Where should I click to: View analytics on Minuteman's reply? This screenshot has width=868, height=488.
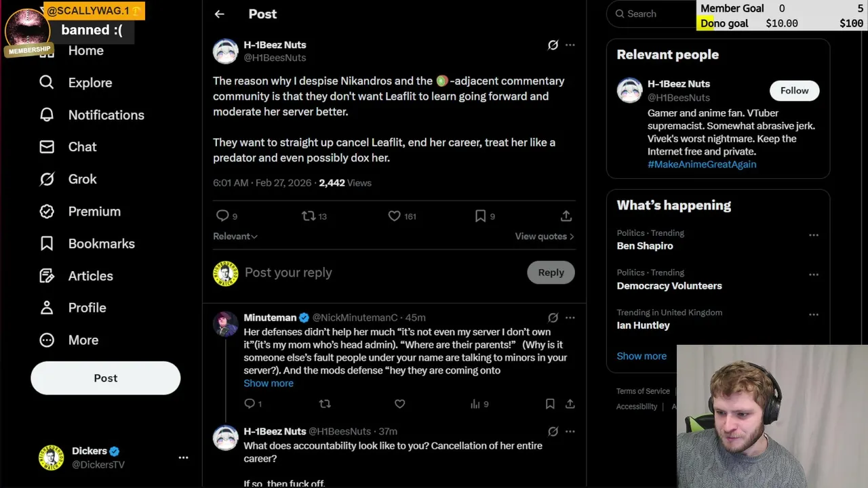475,404
